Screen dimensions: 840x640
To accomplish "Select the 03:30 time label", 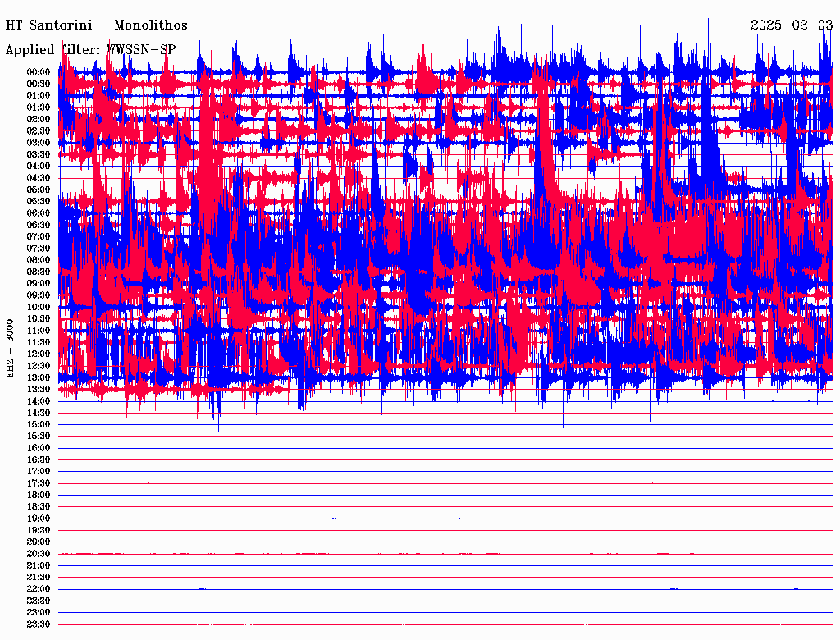I will point(39,155).
